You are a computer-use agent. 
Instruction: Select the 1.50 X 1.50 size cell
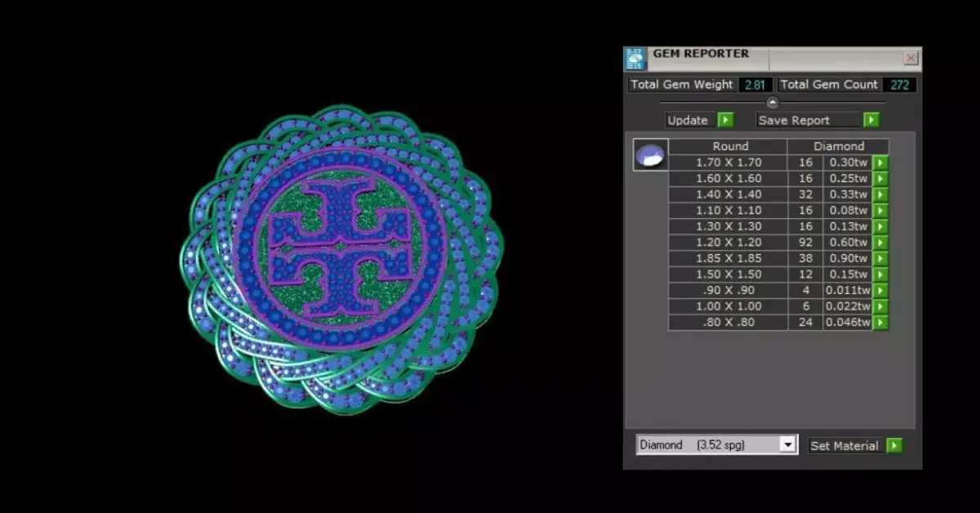tap(728, 274)
